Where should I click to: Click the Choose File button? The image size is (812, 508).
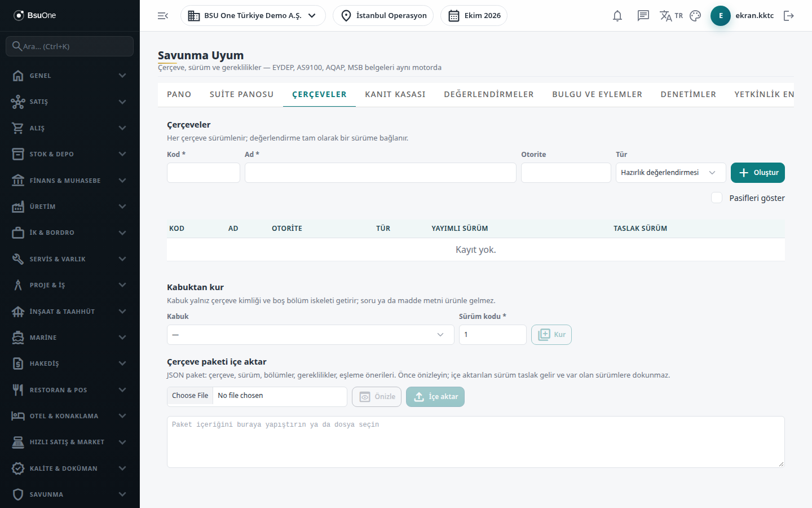coord(190,396)
